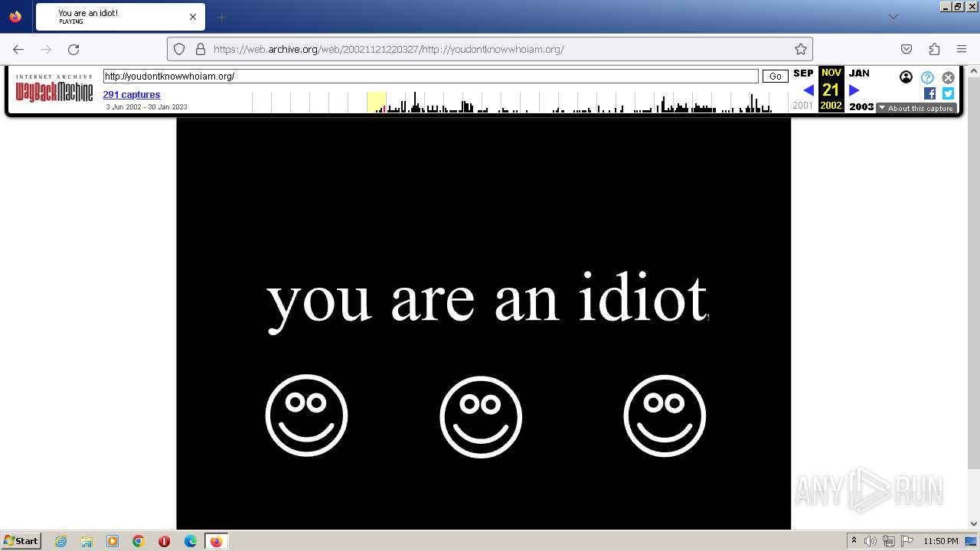Open Firefox application hamburger menu
Image resolution: width=980 pixels, height=551 pixels.
(962, 49)
